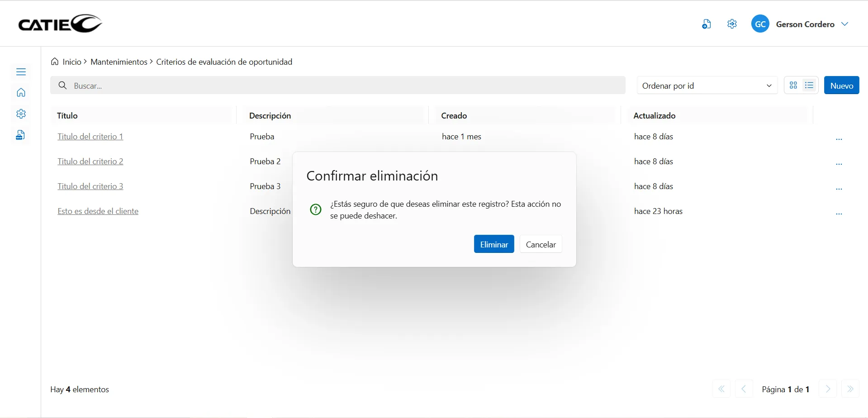Screen dimensions: 868x418
Task: Open actions menu for Titulo del criterio 1
Action: point(839,139)
